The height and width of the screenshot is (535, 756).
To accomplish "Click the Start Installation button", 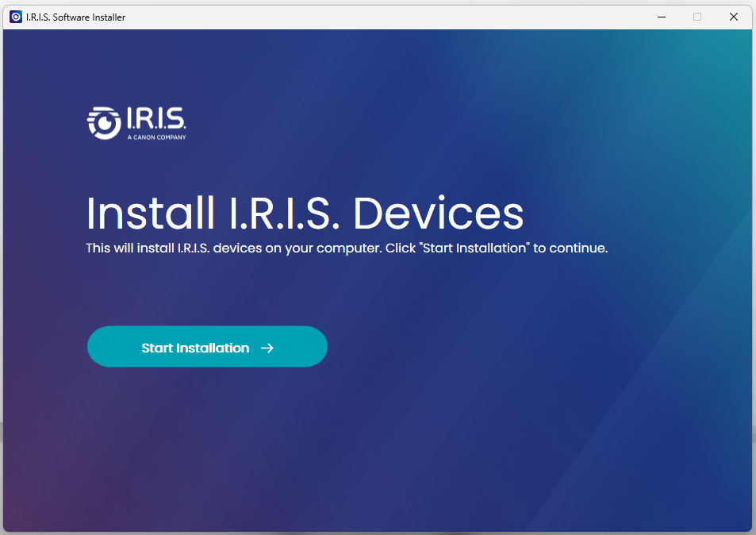I will [x=207, y=347].
